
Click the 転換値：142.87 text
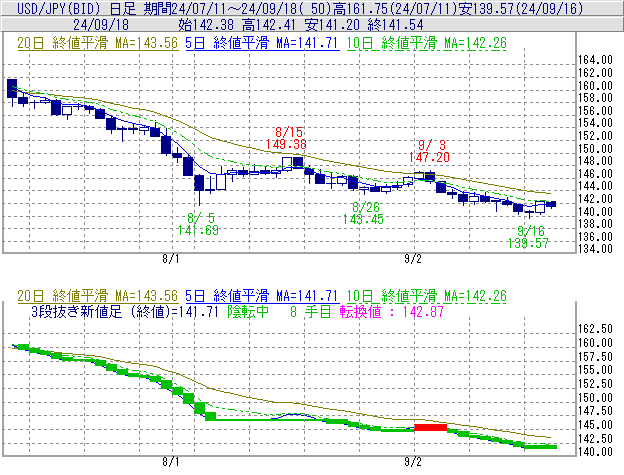tap(392, 311)
